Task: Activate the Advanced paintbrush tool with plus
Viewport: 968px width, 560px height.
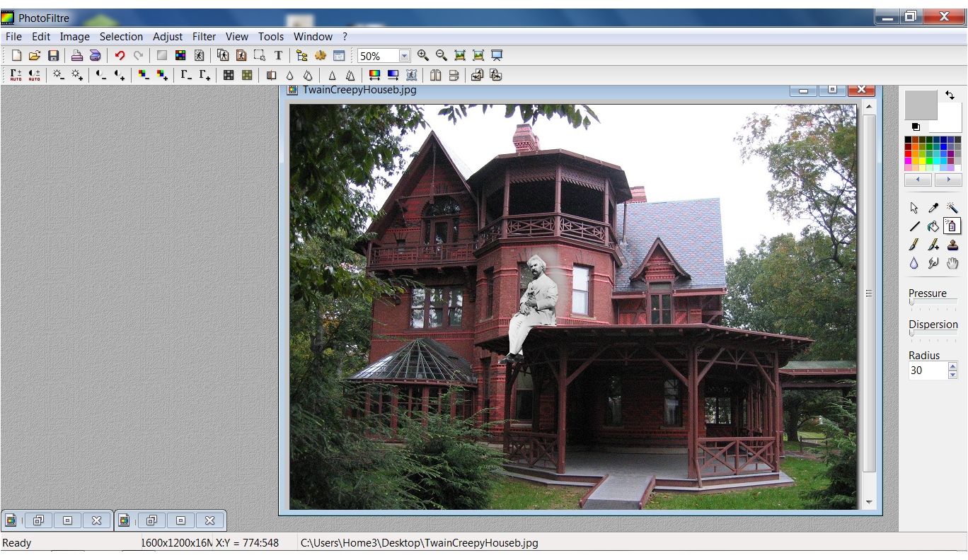Action: [933, 245]
